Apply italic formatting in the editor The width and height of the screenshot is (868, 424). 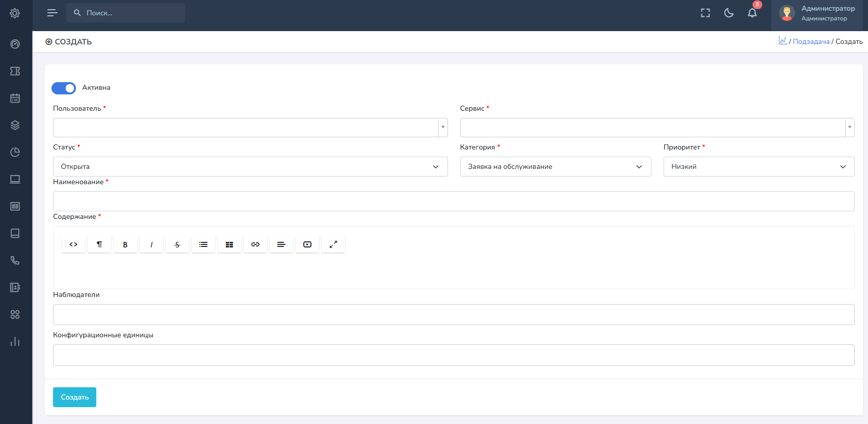click(151, 245)
